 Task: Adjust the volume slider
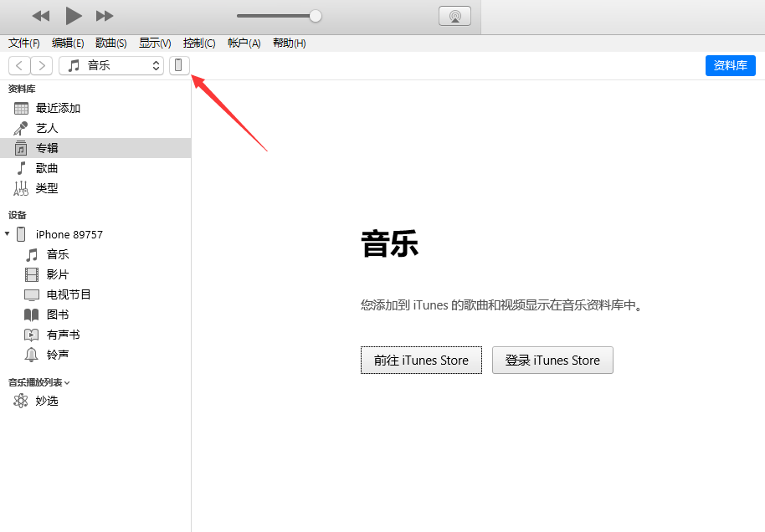315,15
